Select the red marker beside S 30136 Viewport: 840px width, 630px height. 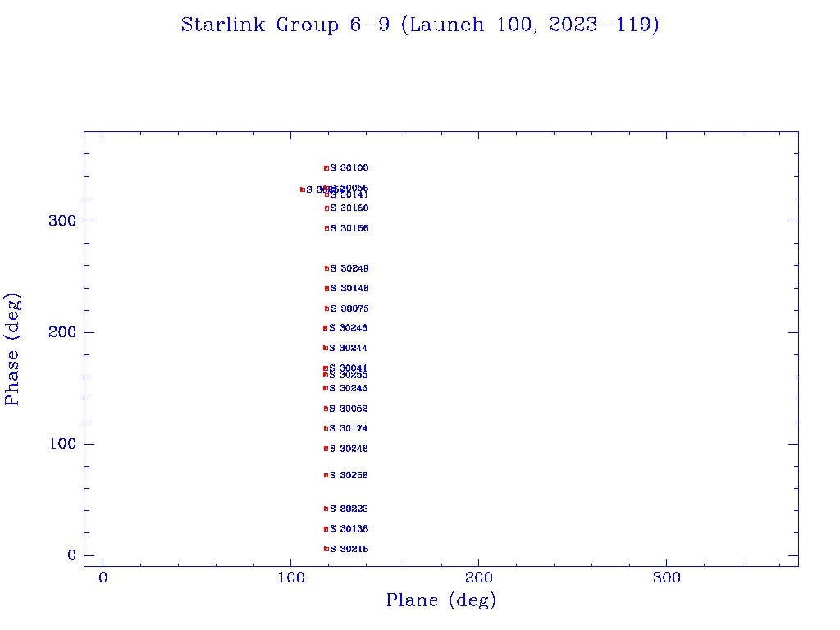tap(326, 529)
